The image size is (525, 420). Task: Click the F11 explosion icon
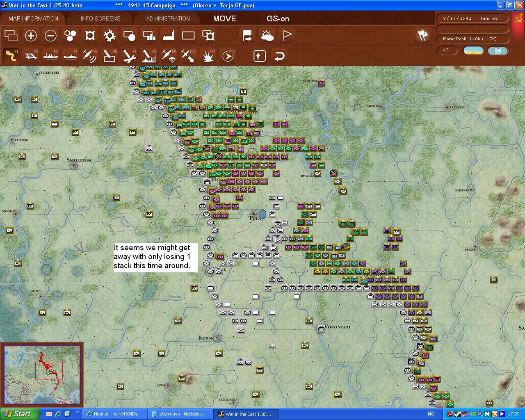208,55
